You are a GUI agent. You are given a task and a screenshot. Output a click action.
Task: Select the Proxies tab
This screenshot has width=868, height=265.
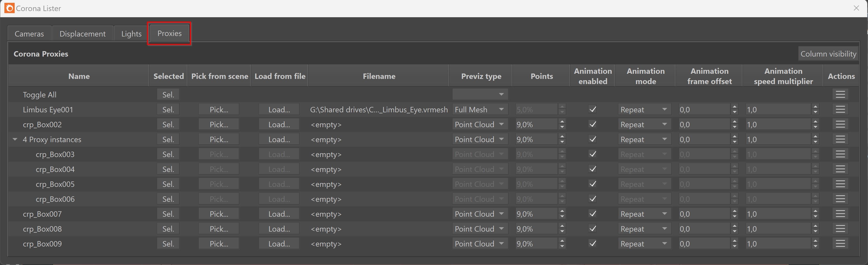[x=169, y=33]
